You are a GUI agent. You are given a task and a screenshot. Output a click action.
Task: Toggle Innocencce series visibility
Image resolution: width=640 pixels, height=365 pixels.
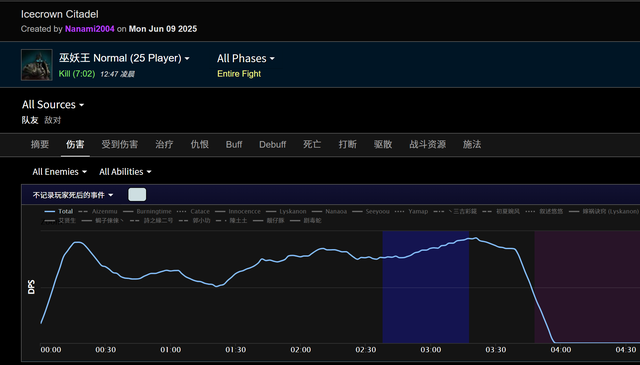click(238, 211)
